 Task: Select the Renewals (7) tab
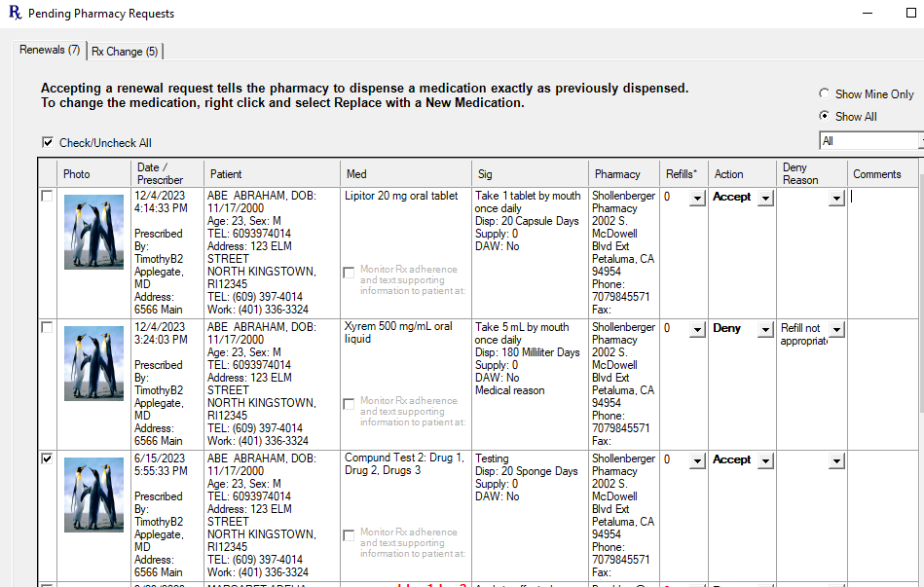[50, 50]
